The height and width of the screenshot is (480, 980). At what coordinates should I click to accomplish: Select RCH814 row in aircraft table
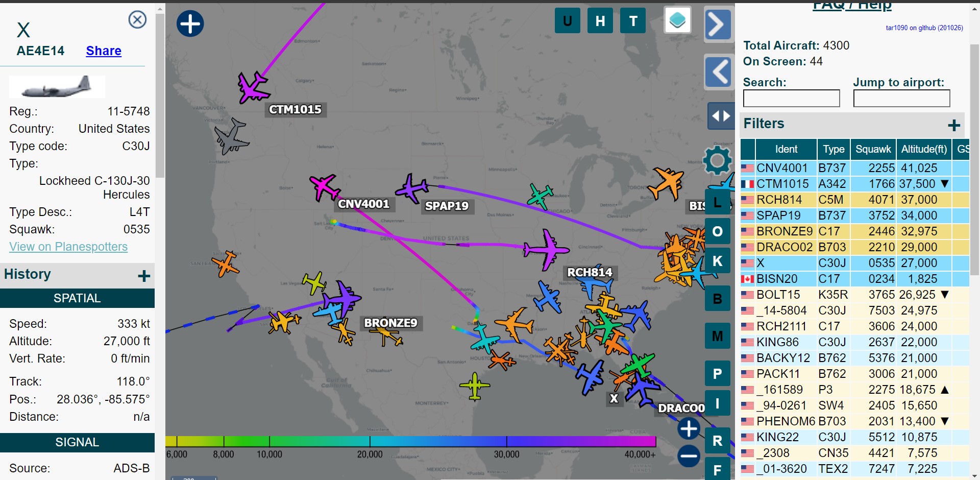click(855, 200)
